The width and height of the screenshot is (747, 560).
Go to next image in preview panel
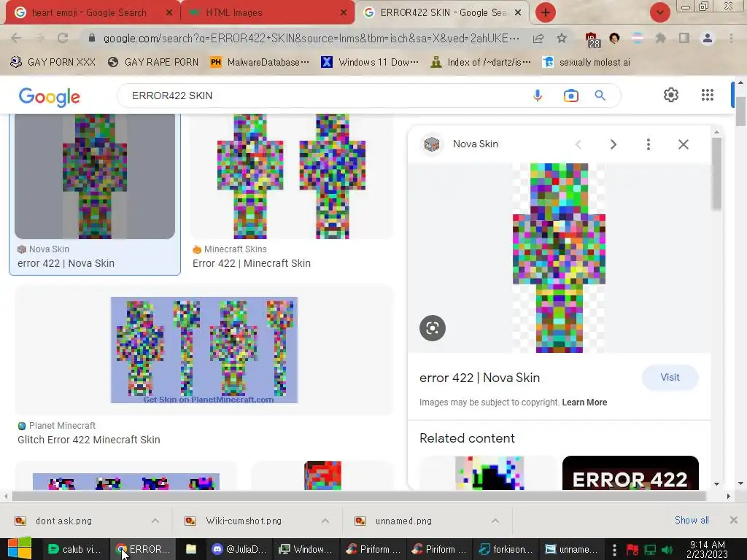coord(613,144)
